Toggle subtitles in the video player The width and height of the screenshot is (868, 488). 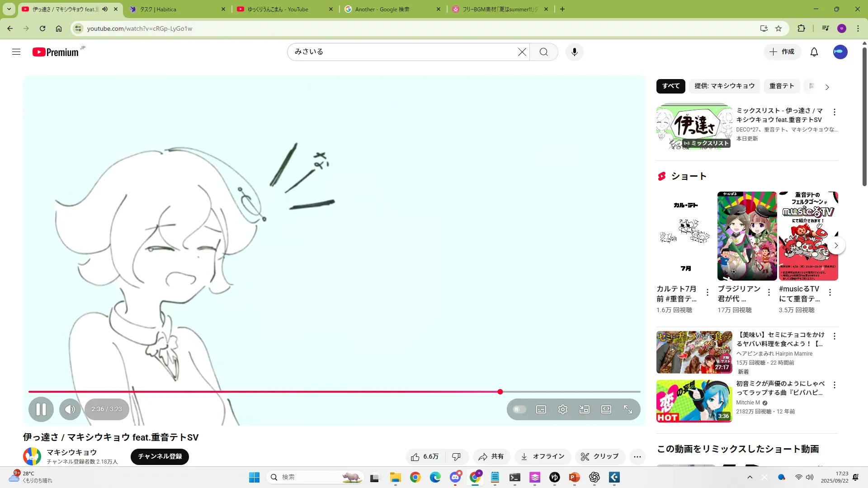[541, 409]
